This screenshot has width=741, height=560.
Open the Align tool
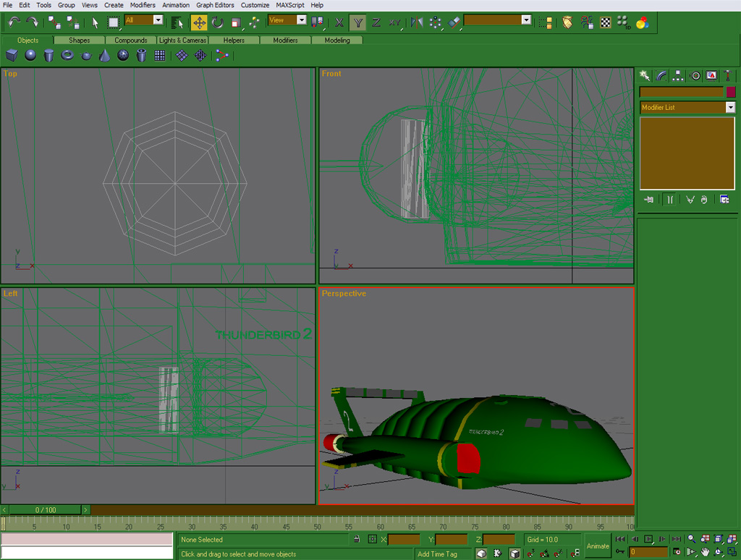pos(454,22)
